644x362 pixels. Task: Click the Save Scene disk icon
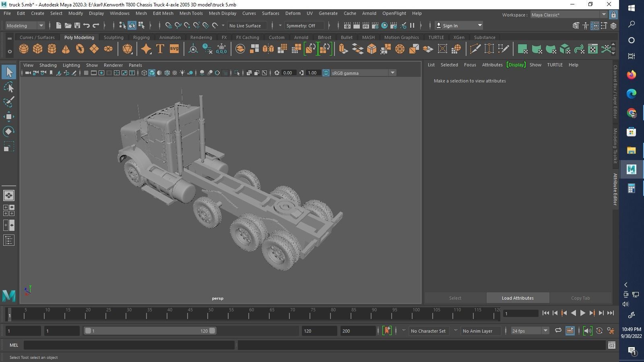77,25
